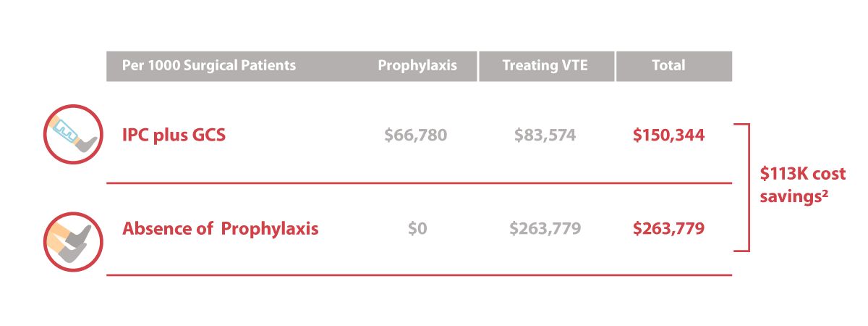Viewport: 868px width, 326px height.
Task: Click the Absence of Prophylaxis crossed-legs icon
Action: point(73,242)
